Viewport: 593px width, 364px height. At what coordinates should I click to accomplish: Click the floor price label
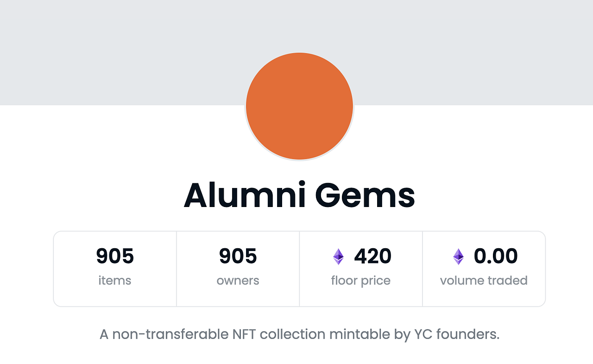361,281
